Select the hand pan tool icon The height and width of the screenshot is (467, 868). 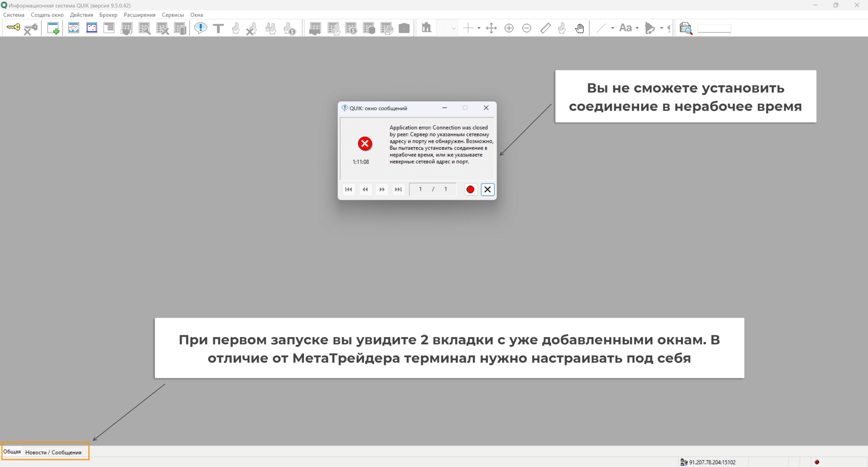click(x=579, y=28)
